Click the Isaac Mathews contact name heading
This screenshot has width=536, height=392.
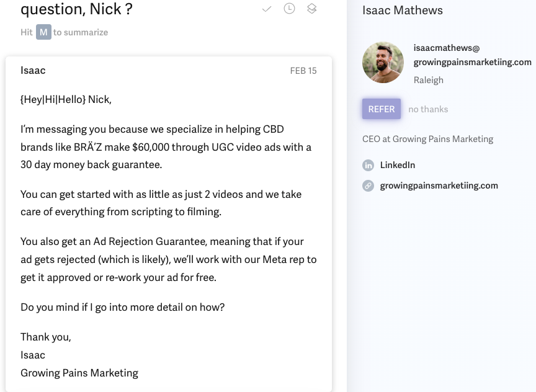point(403,11)
